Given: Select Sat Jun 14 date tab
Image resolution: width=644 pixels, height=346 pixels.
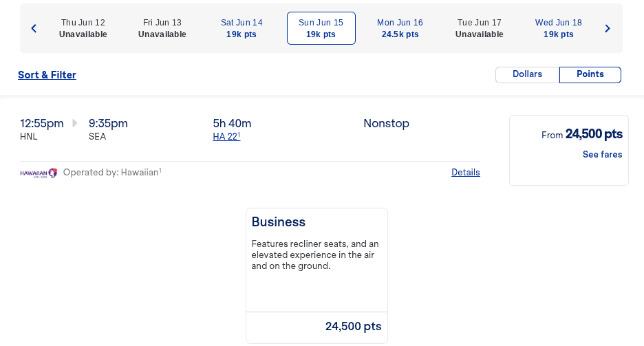Looking at the screenshot, I should [x=241, y=28].
